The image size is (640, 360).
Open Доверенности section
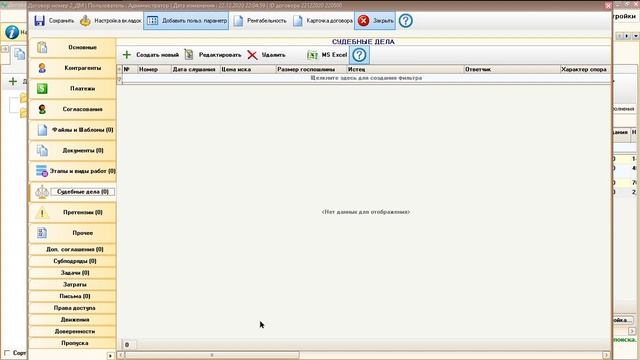(73, 331)
